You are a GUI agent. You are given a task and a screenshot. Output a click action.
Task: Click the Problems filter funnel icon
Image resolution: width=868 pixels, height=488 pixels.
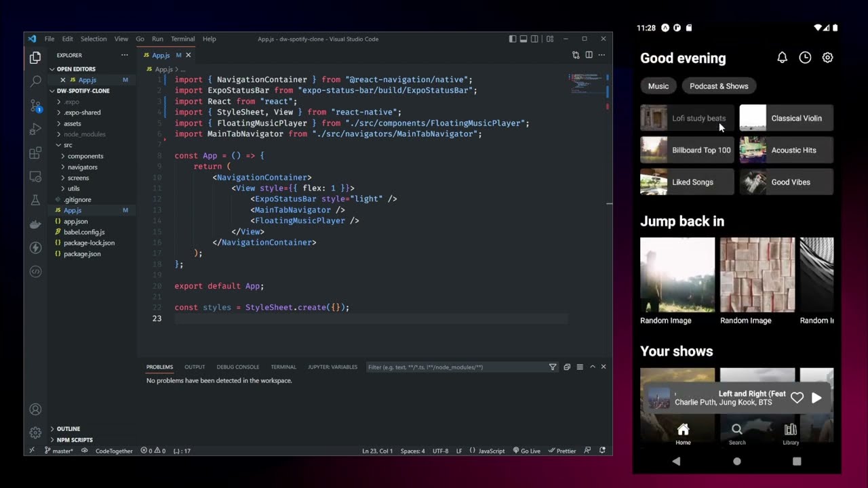pyautogui.click(x=553, y=367)
